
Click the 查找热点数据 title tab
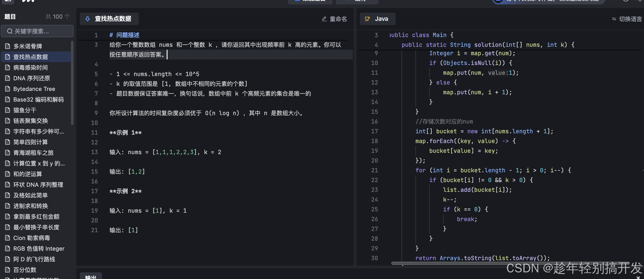(x=113, y=19)
